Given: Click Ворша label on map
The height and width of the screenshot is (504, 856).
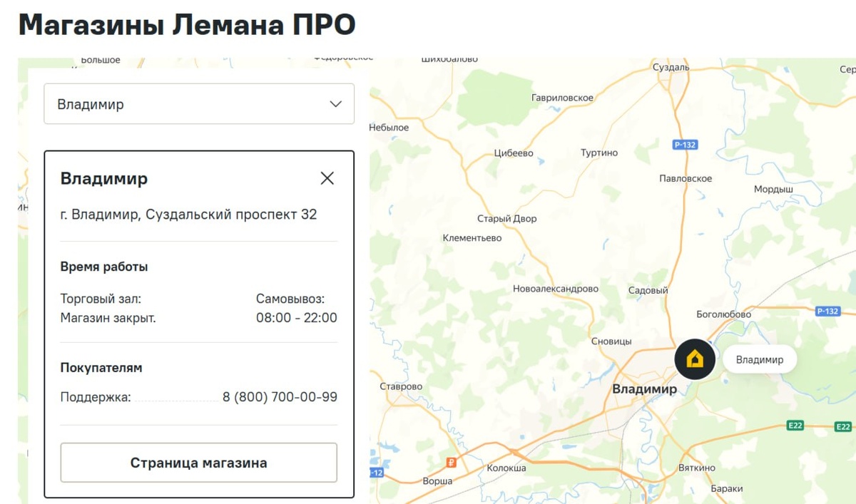Looking at the screenshot, I should (x=438, y=481).
